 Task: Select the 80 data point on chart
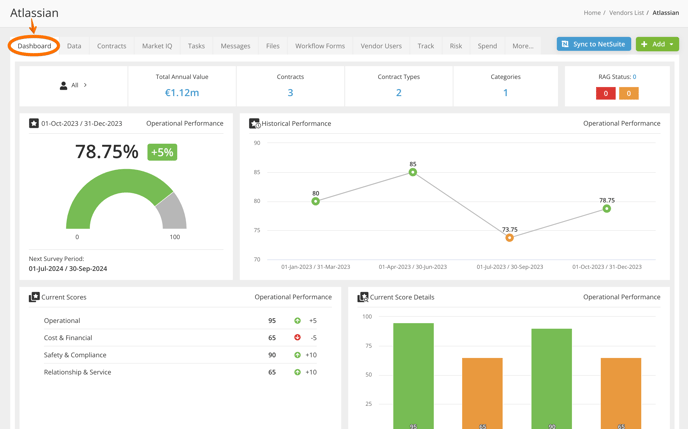[x=315, y=201]
